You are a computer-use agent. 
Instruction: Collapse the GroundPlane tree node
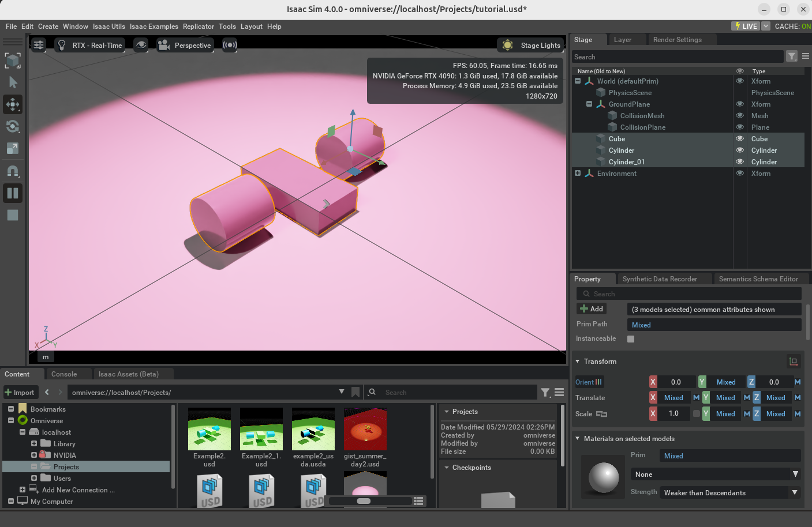click(589, 104)
